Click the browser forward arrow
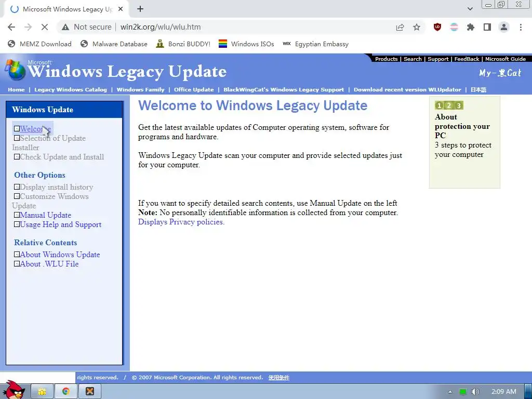Viewport: 532px width, 399px height. (x=28, y=27)
